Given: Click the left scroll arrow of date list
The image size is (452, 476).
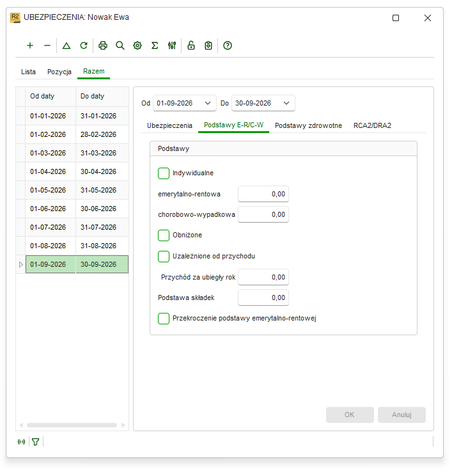Looking at the screenshot, I should 21,425.
